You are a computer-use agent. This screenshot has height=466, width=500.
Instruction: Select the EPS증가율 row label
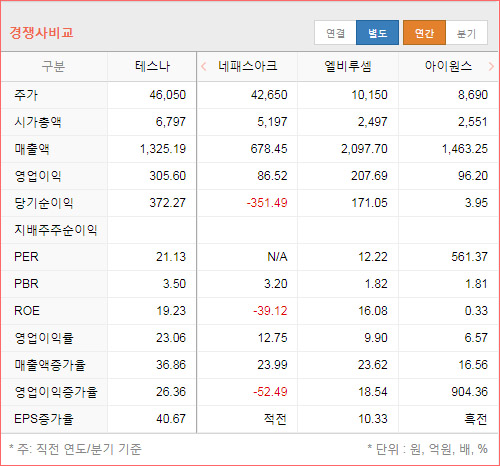[44, 419]
